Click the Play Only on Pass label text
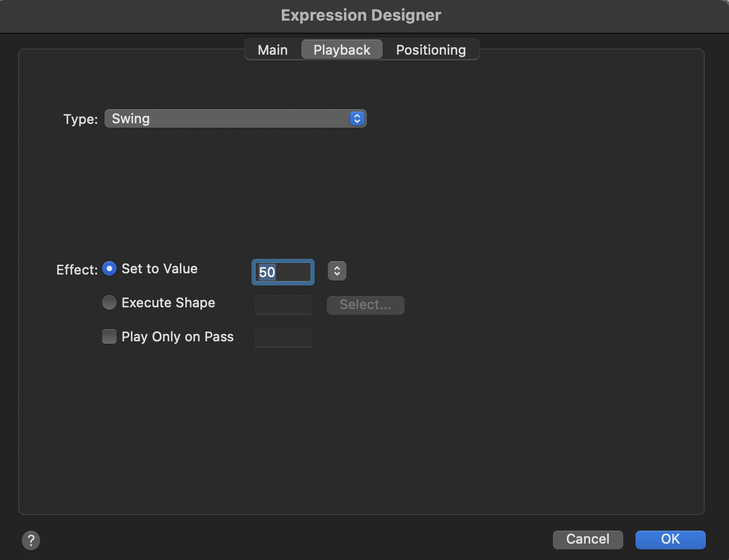The height and width of the screenshot is (560, 729). point(177,336)
